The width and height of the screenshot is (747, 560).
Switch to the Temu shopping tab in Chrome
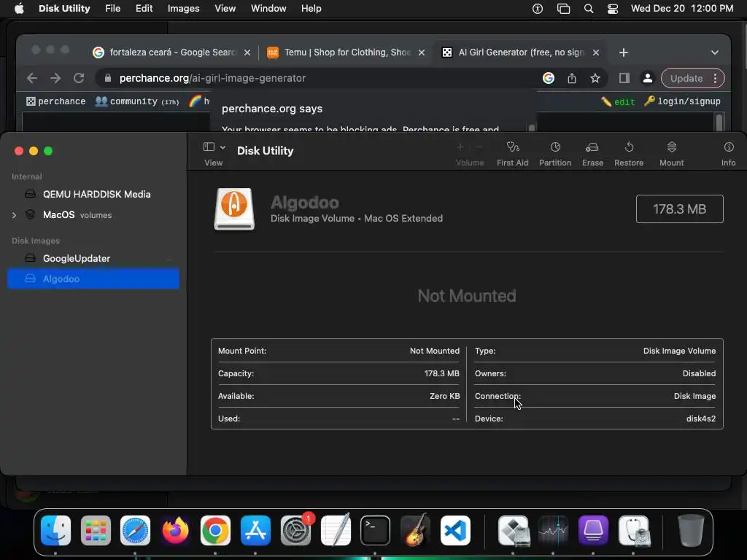347,52
